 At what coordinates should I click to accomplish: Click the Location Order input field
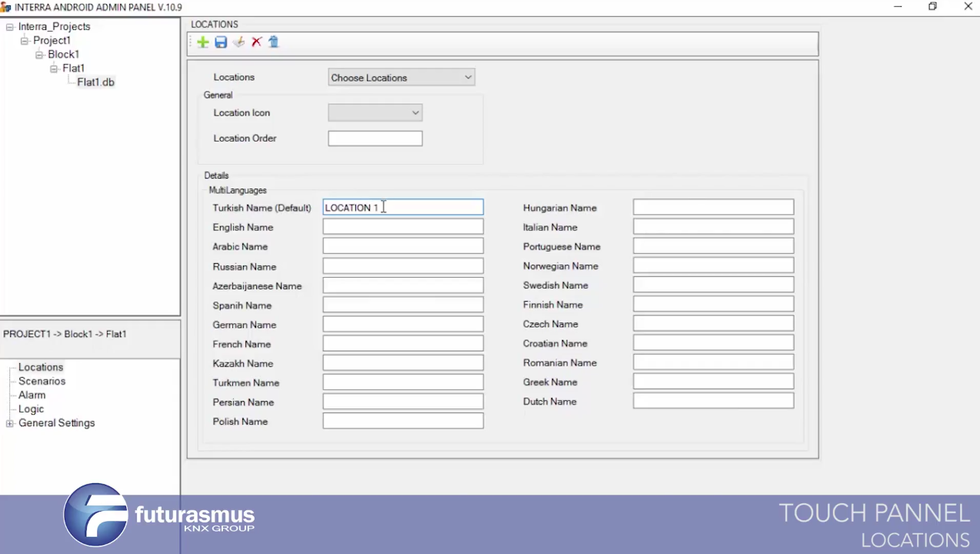pyautogui.click(x=375, y=138)
